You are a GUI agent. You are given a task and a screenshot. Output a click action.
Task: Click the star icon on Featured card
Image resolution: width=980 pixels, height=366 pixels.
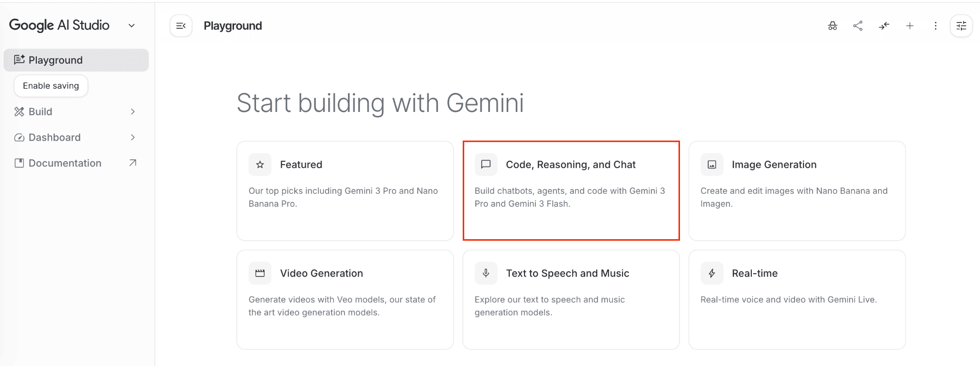point(260,165)
